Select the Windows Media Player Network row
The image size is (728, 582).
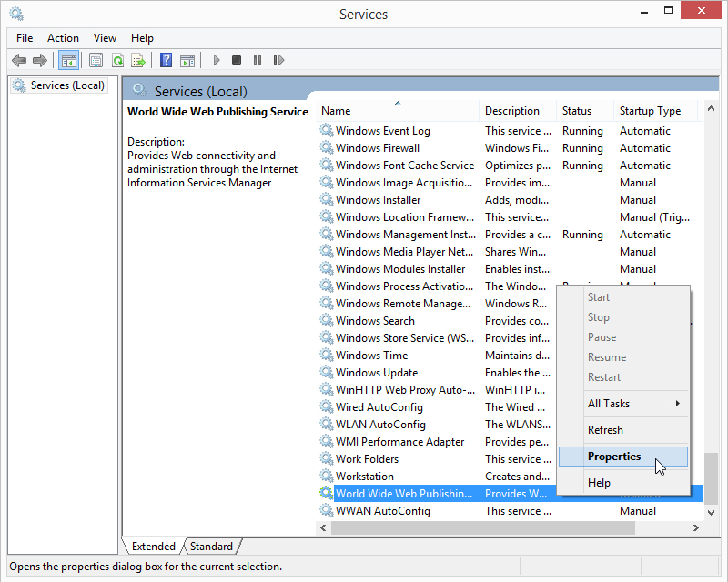(510, 252)
